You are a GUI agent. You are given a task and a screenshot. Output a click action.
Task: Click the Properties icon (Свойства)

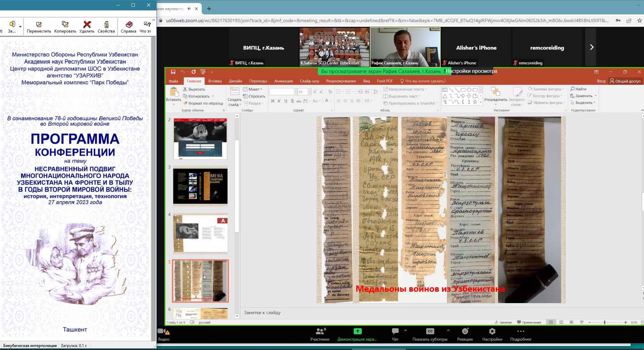click(x=106, y=24)
